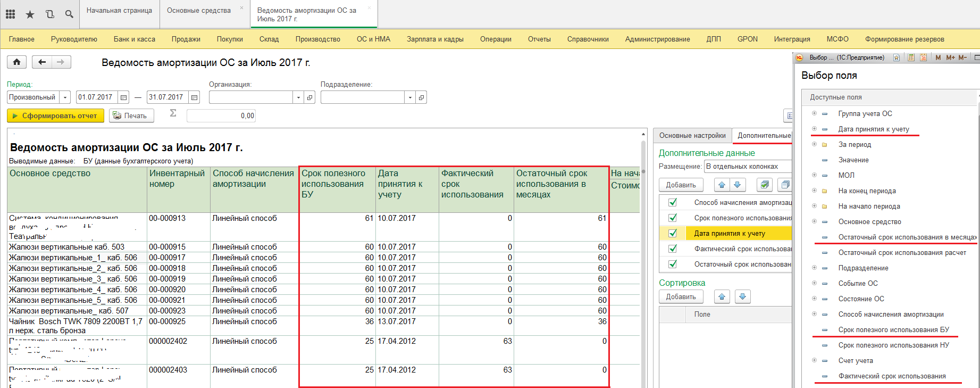Screen dimensions: 980x388
Task: Click Добавить under Сортировка
Action: pyautogui.click(x=681, y=296)
